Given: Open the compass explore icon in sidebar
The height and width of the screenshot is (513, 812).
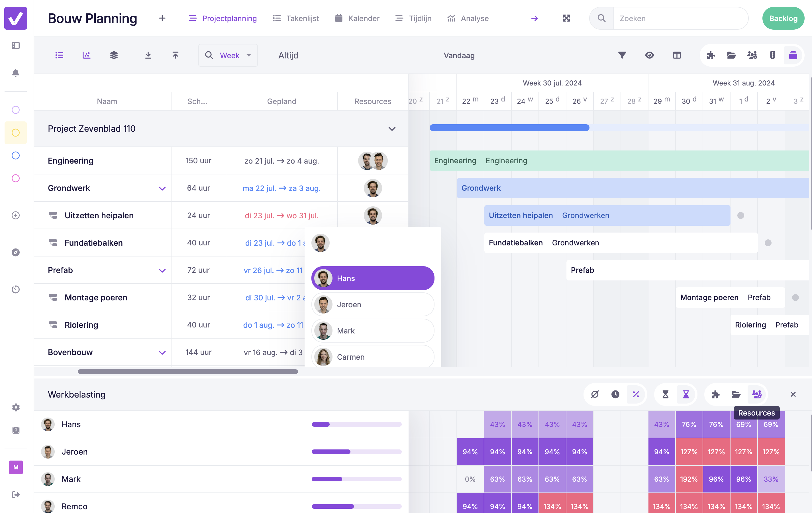Looking at the screenshot, I should coord(15,252).
